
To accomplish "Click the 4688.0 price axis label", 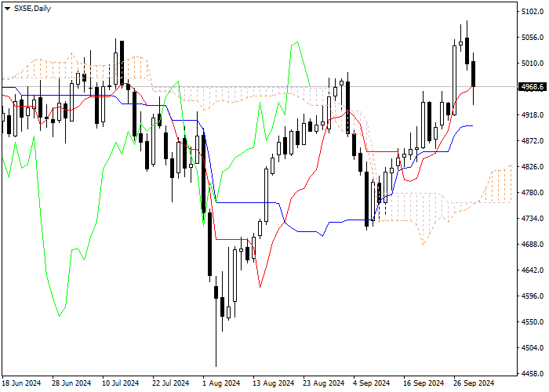I will point(533,245).
